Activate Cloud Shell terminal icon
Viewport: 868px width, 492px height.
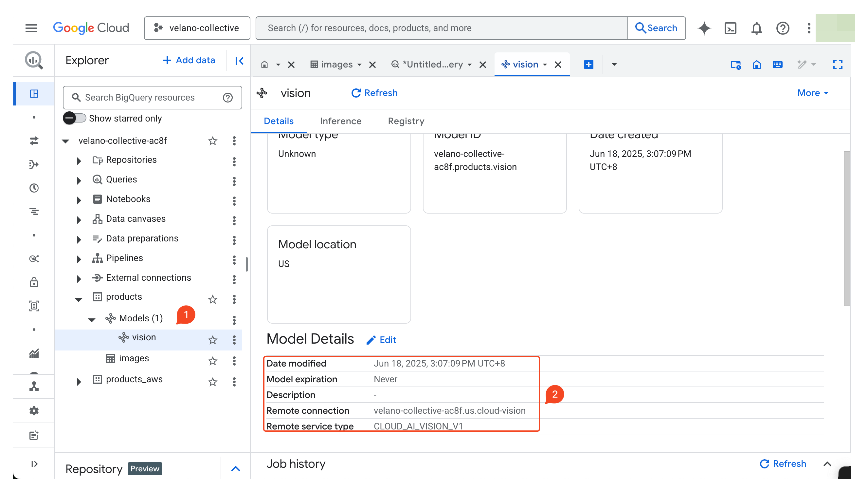pyautogui.click(x=731, y=28)
